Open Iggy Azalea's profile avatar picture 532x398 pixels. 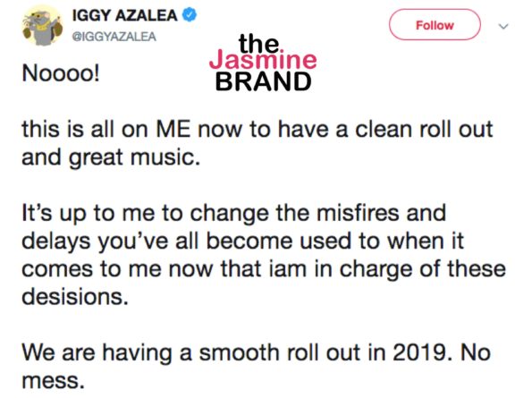43,26
